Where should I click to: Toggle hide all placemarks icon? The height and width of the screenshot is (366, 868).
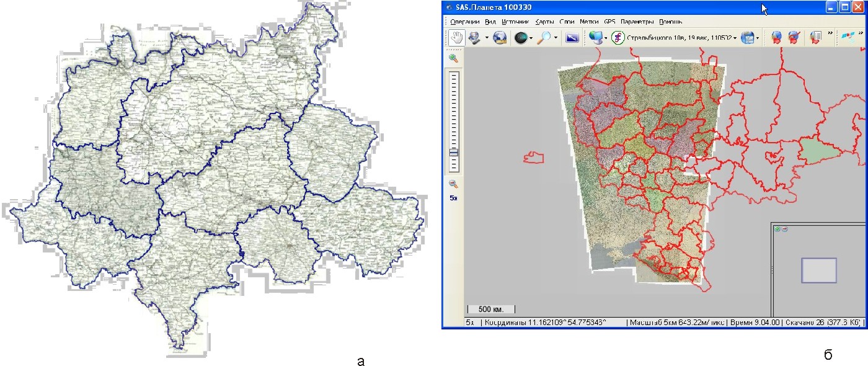[793, 38]
